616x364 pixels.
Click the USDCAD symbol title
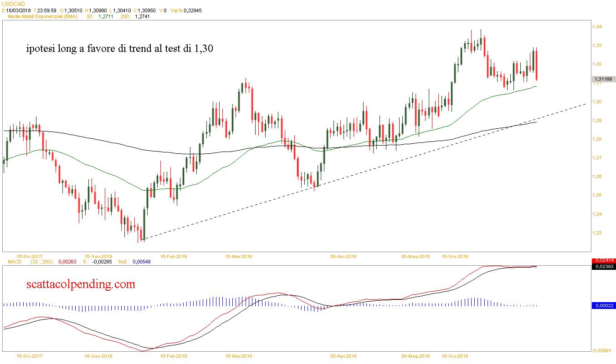click(x=14, y=4)
